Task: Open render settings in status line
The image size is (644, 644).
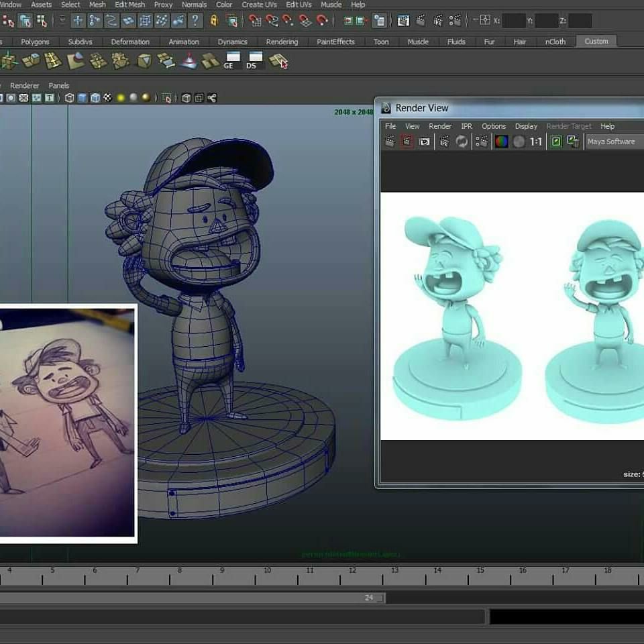Action: pos(455,21)
